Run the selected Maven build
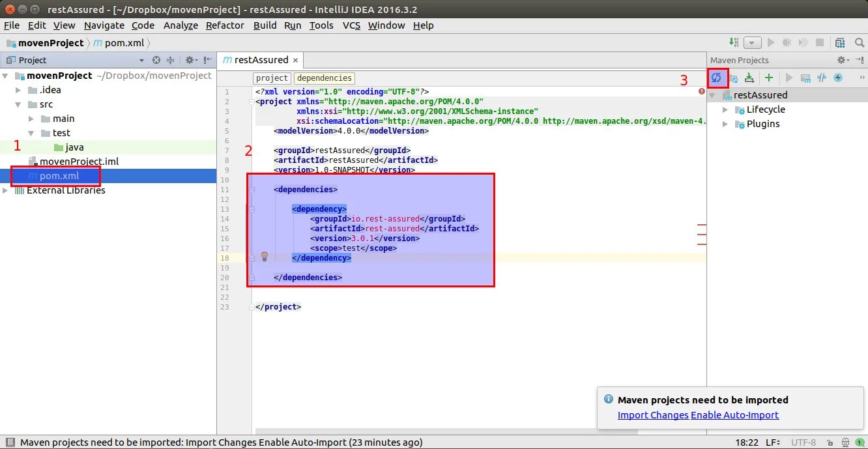Viewport: 868px width, 449px height. tap(789, 78)
